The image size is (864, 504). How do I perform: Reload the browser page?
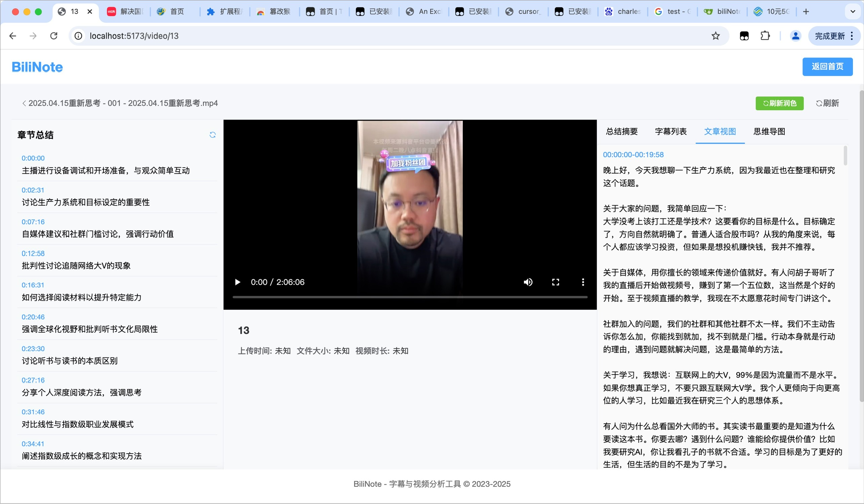click(54, 36)
